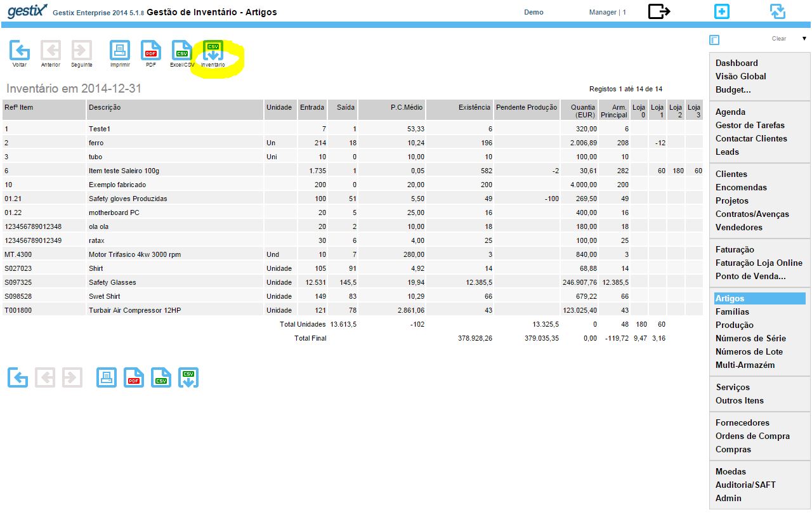Go to Agenda in the side menu

[730, 112]
